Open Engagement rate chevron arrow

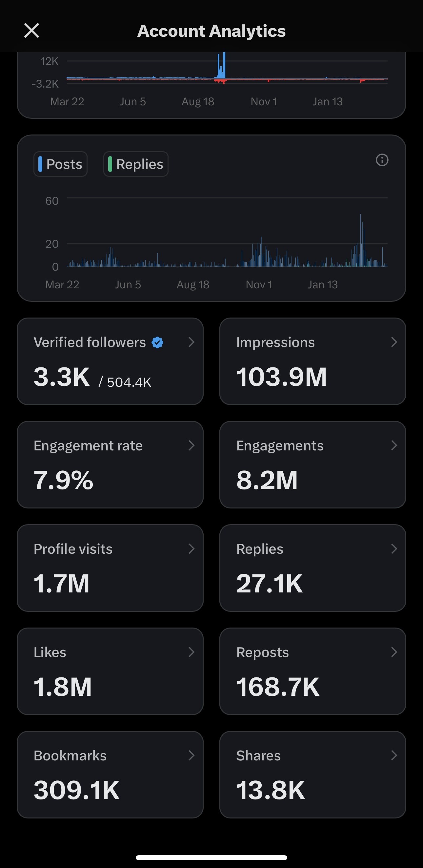[191, 445]
